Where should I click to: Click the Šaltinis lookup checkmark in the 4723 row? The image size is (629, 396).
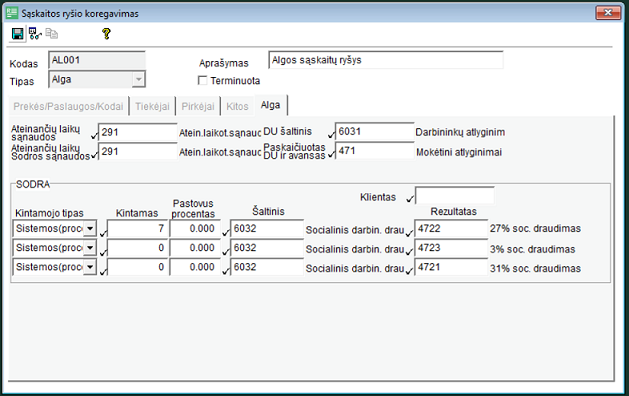coord(226,252)
